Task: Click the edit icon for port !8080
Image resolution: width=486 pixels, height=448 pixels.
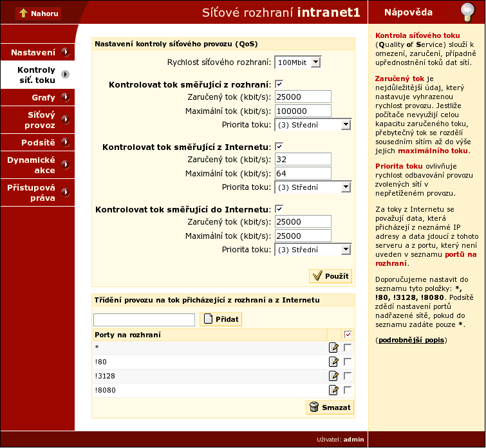Action: 333,390
